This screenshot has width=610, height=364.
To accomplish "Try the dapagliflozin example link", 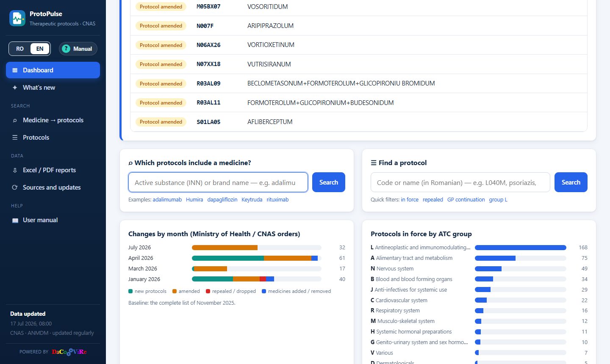I will 222,200.
